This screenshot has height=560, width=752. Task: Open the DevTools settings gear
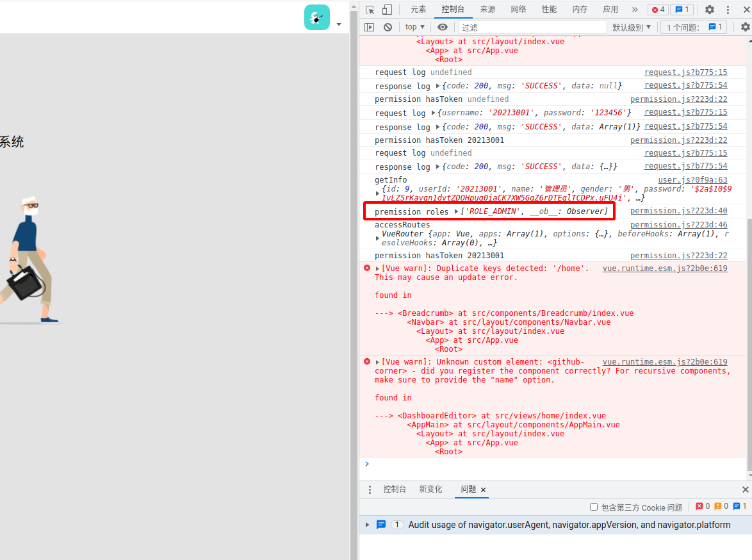pyautogui.click(x=709, y=10)
